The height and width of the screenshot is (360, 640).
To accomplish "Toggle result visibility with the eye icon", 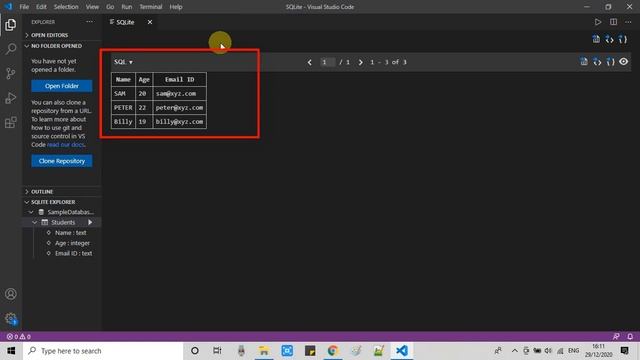I will point(623,62).
